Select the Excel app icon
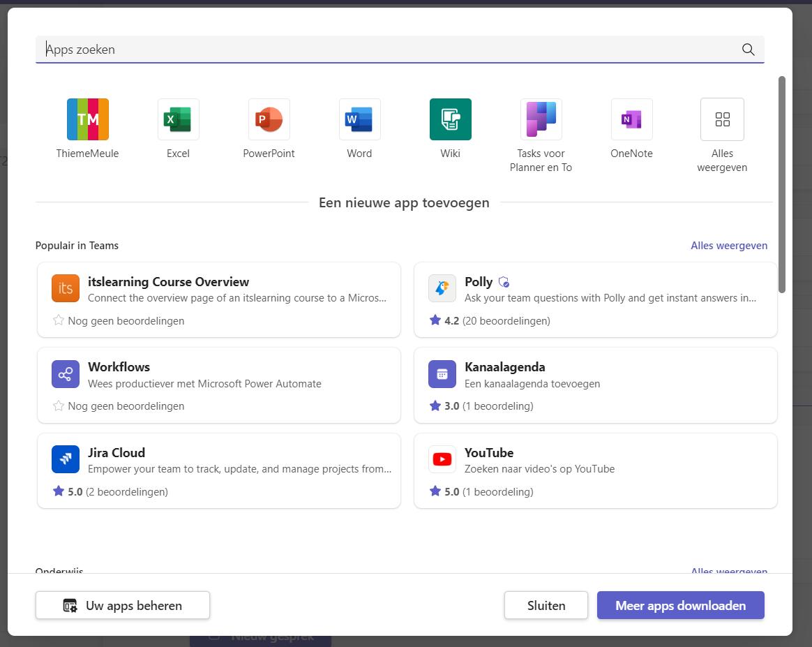812x647 pixels. (178, 119)
